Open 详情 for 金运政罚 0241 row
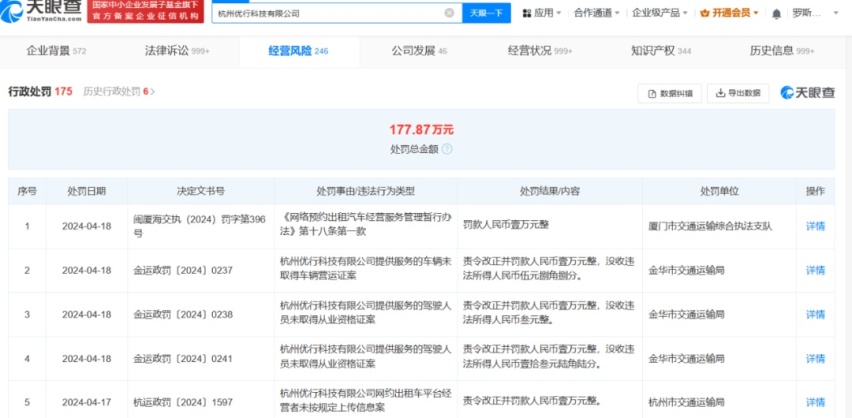This screenshot has width=852, height=418. 815,358
